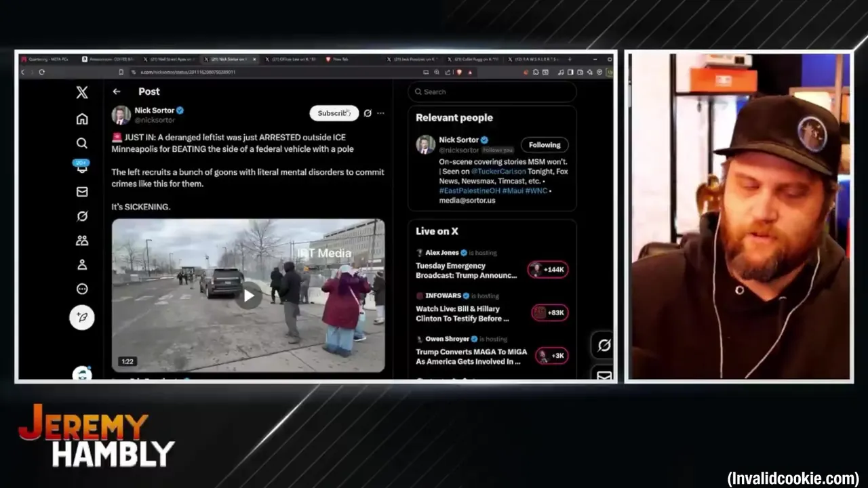Click Nick Sortor name in post header
Screen dimensions: 868x488
[x=154, y=110]
